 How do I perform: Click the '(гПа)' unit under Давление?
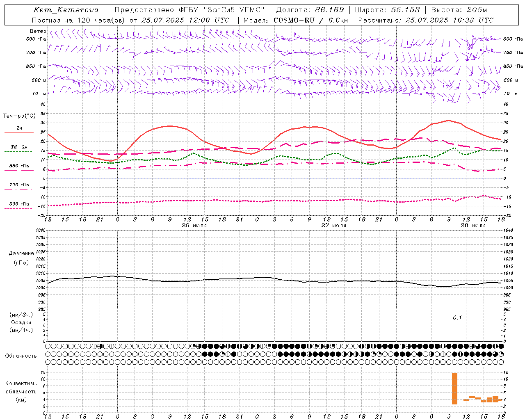click(x=21, y=262)
